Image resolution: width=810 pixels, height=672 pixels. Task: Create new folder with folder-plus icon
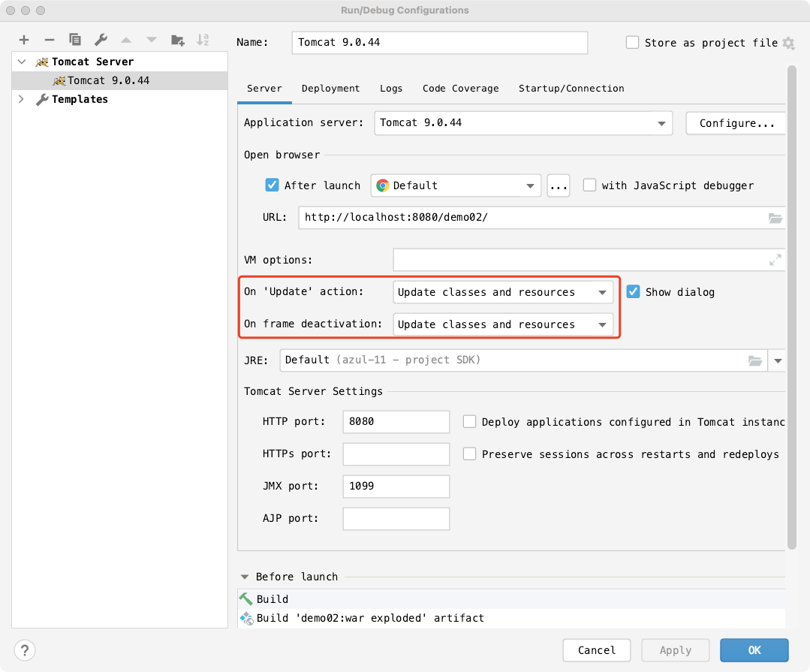[178, 40]
